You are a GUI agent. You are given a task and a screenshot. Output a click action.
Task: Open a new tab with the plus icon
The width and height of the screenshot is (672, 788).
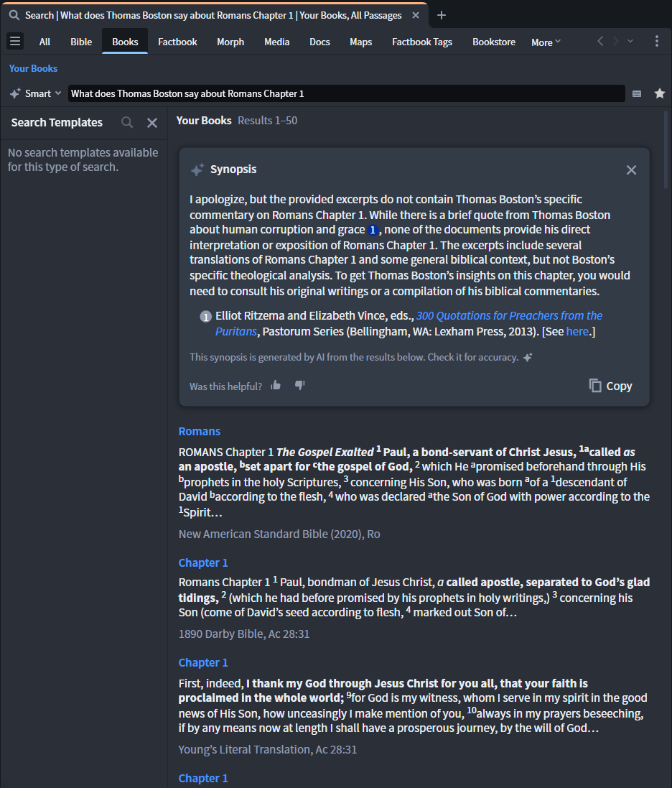click(x=442, y=16)
